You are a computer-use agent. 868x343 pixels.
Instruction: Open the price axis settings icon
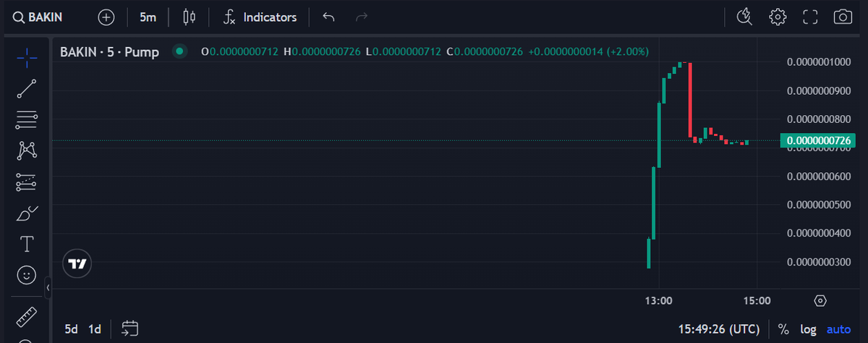(x=820, y=300)
